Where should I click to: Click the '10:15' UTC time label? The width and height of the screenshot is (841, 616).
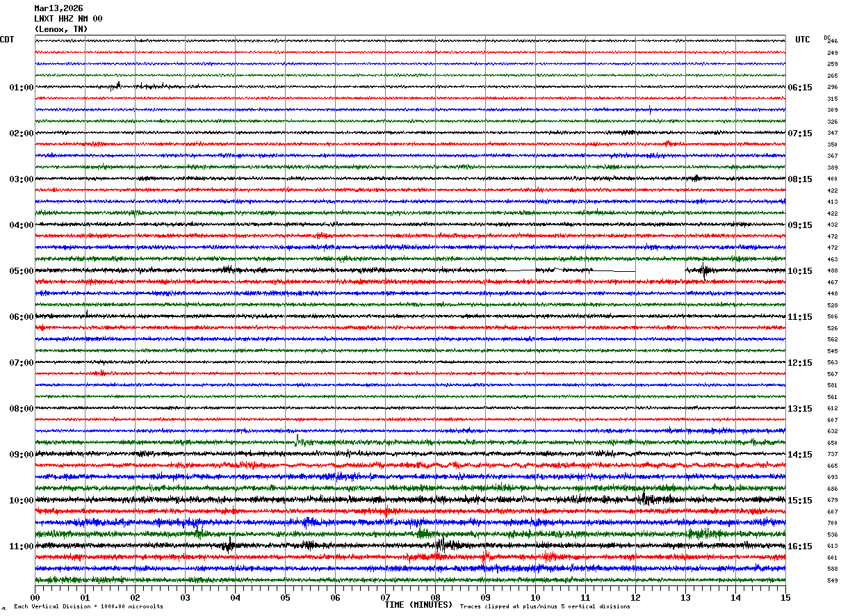pos(799,271)
